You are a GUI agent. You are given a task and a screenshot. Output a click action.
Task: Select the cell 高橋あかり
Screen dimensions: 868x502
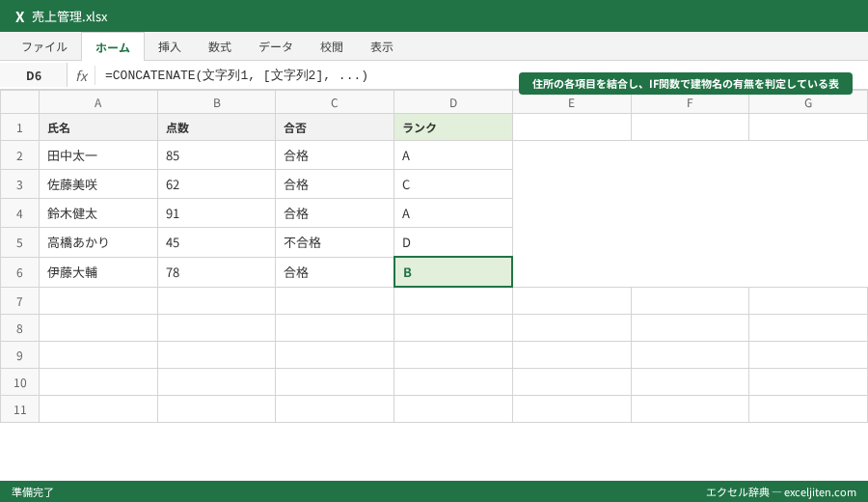[98, 242]
